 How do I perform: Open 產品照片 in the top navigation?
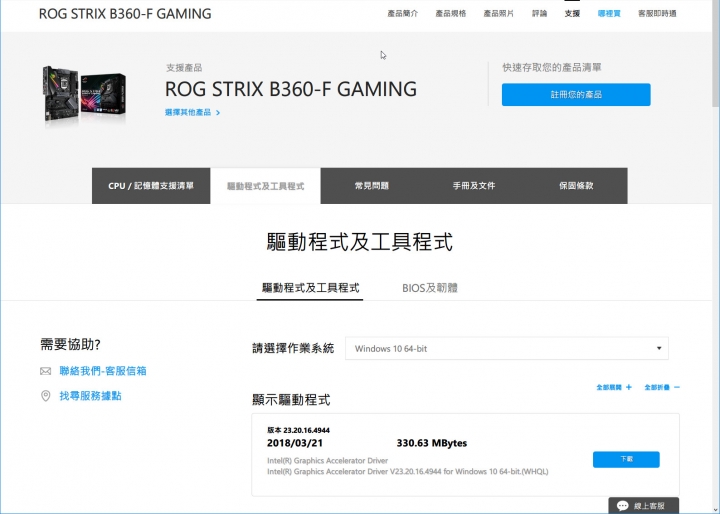(x=499, y=13)
